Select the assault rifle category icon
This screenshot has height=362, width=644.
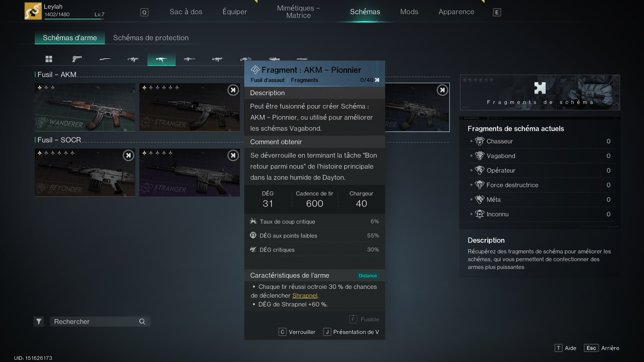[161, 59]
